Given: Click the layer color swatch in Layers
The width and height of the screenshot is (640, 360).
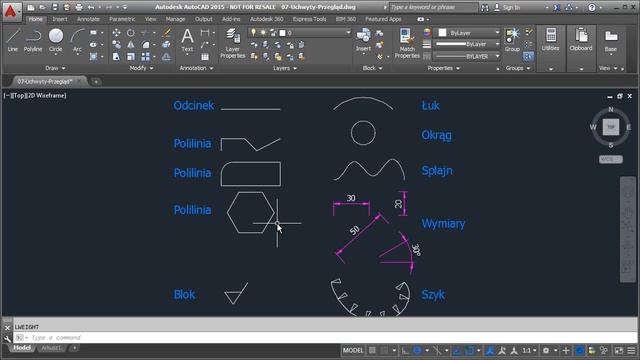Looking at the screenshot, I should tap(282, 33).
